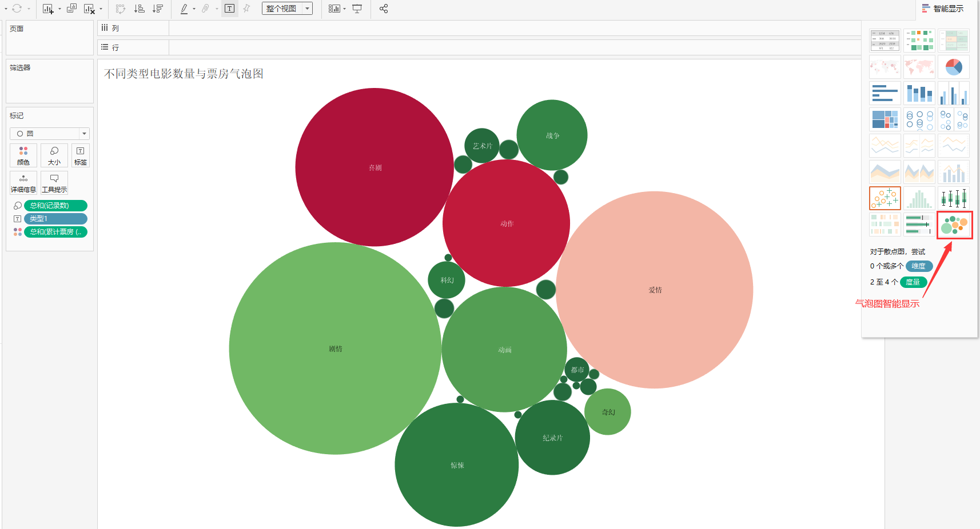
Task: Open the show/hide cards icon
Action: [334, 9]
